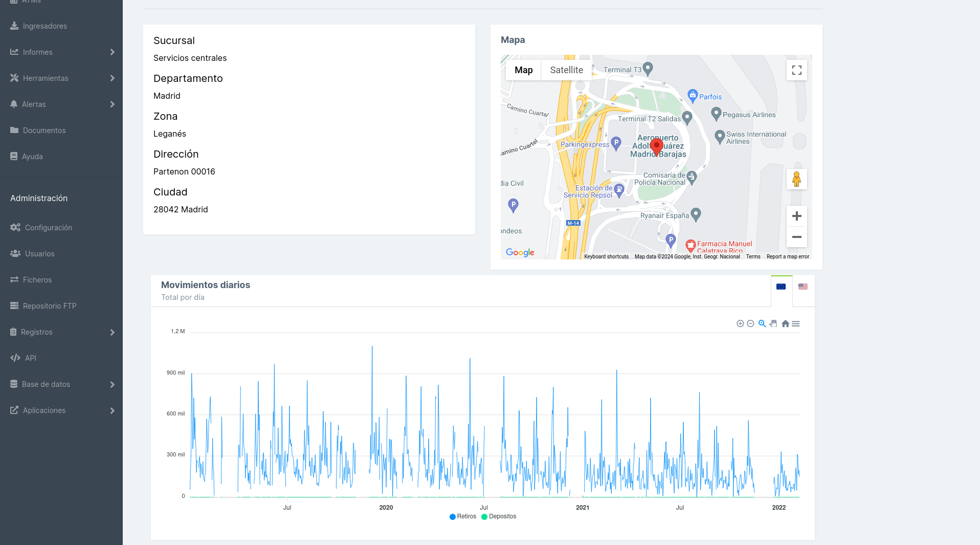Click Report a map error
This screenshot has height=545, width=980.
point(788,257)
